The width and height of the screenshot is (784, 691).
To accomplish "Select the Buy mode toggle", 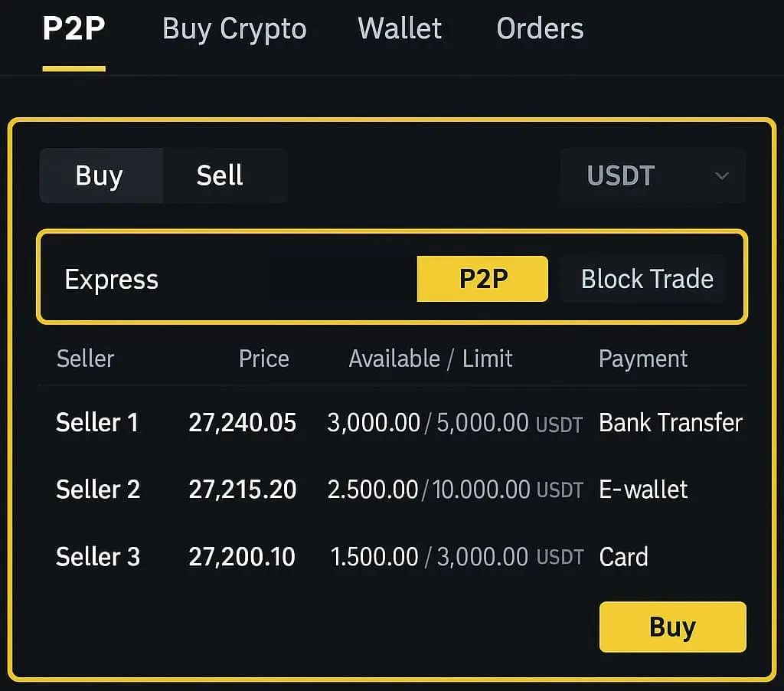I will [x=100, y=175].
